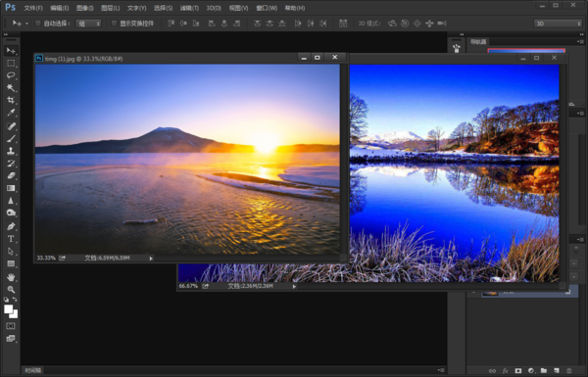The height and width of the screenshot is (377, 588).
Task: Select the Zoom tool
Action: click(11, 290)
